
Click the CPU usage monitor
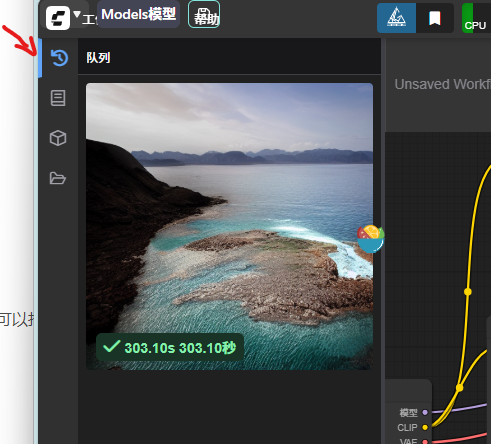pyautogui.click(x=476, y=18)
